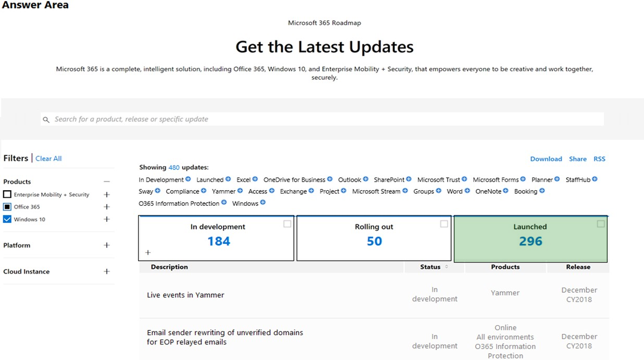Add the SharePoint filter tag plus icon

point(409,179)
